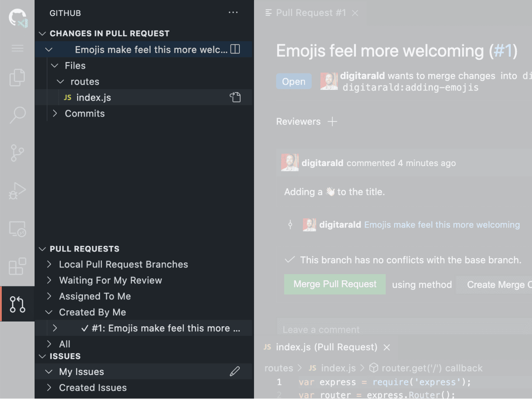Expand Waiting For My Review list

point(49,280)
